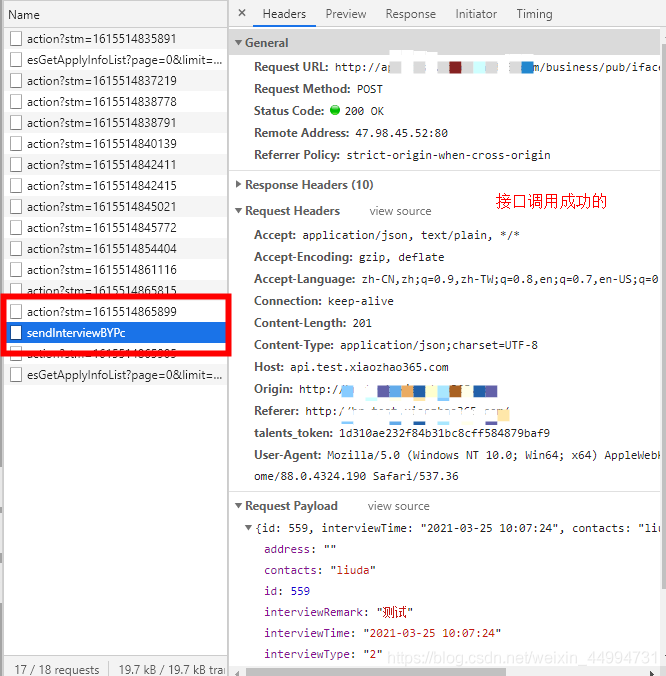Click file icon of action?stm=1615514840139
The height and width of the screenshot is (676, 666).
pyautogui.click(x=16, y=144)
